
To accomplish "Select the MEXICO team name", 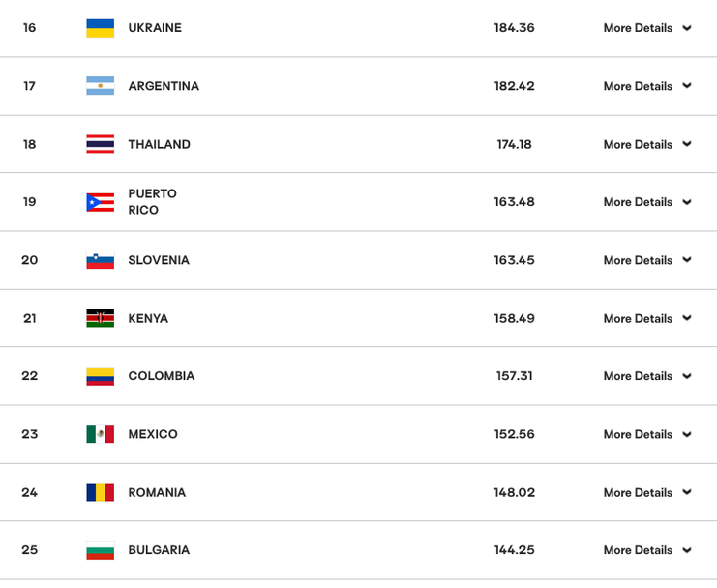I will (153, 434).
